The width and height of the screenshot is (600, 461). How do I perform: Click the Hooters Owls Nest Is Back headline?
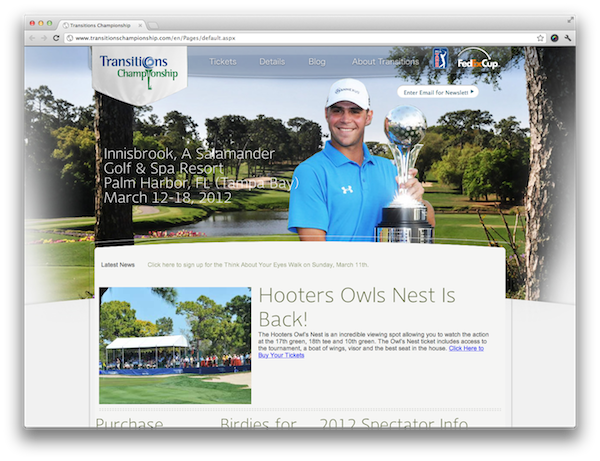(357, 307)
